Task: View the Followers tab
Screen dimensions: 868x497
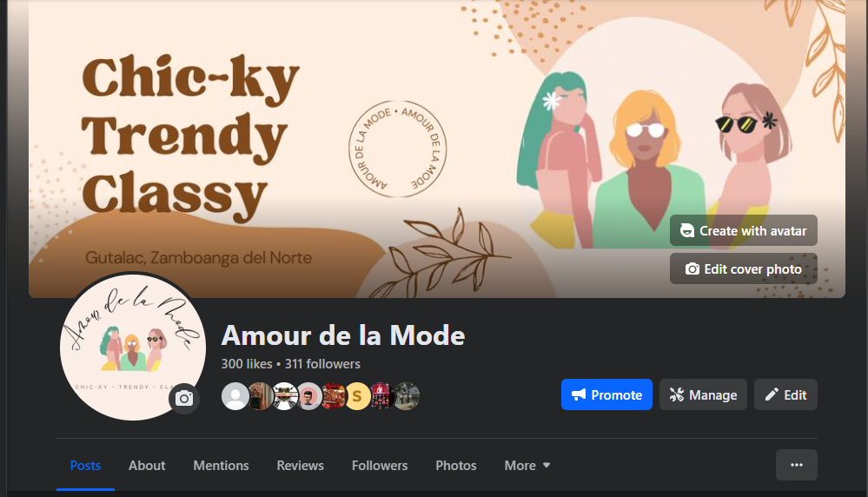Action: click(x=380, y=466)
